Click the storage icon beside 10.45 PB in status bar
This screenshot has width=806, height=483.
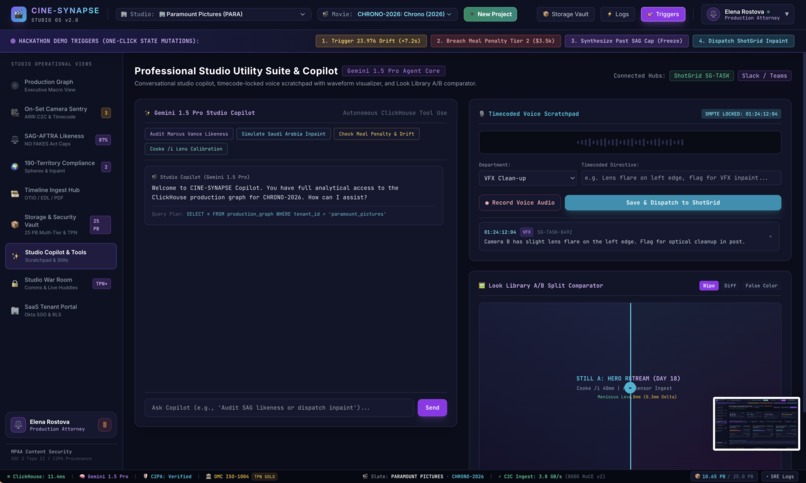(698, 477)
